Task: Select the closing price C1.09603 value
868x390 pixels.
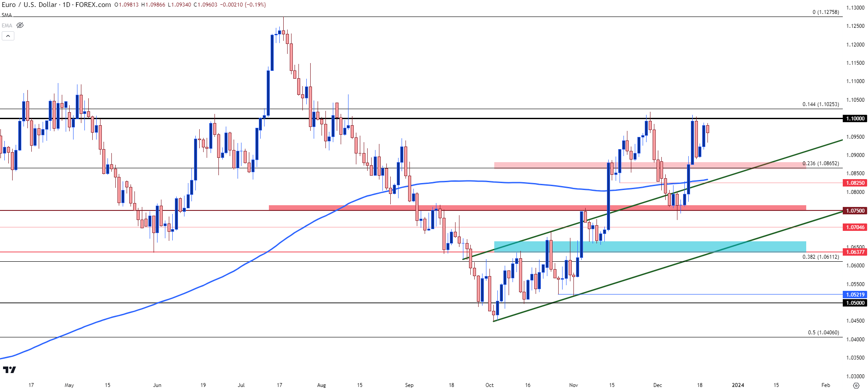Action: click(x=205, y=5)
